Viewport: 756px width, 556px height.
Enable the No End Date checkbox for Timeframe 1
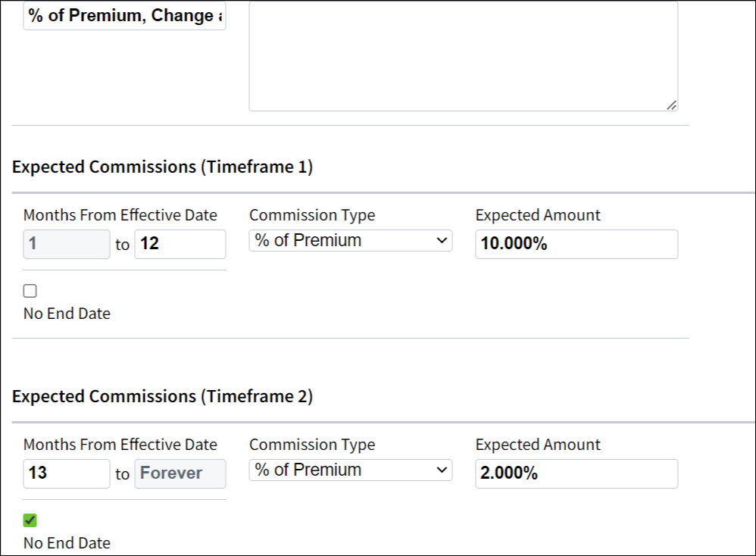[x=30, y=290]
